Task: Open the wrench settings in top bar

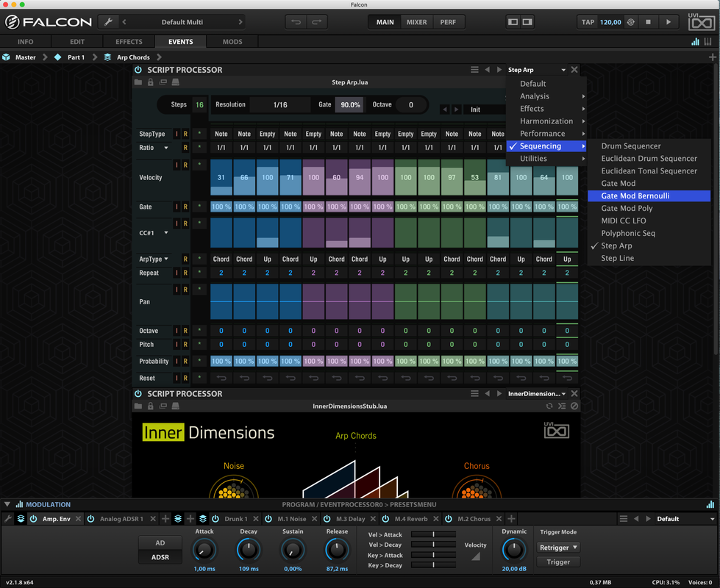Action: [108, 22]
